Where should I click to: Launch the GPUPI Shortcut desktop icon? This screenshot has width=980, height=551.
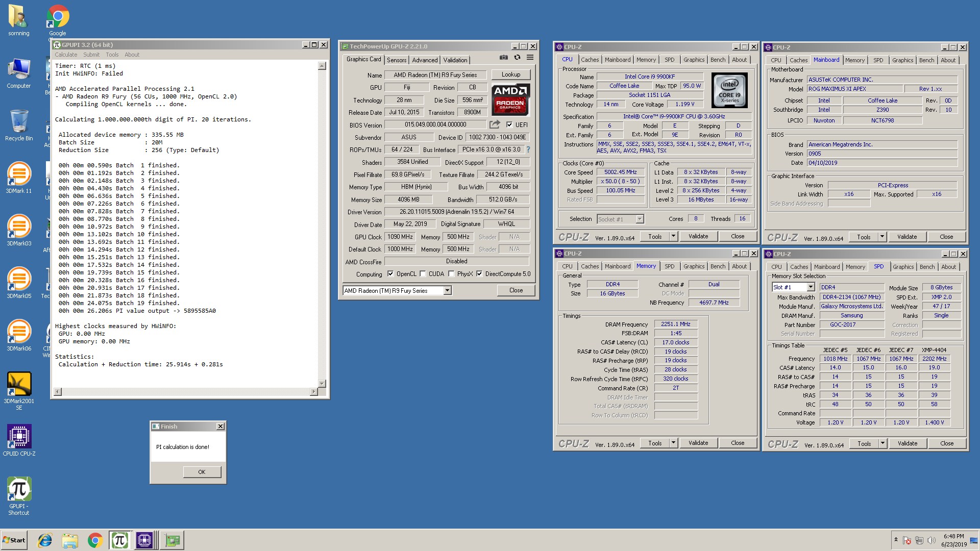point(18,496)
